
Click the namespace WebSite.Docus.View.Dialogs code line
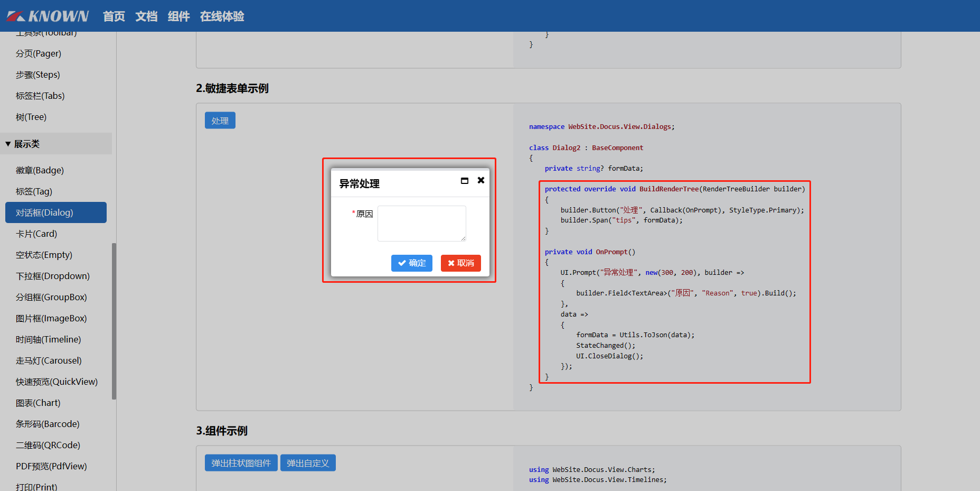[x=602, y=127]
